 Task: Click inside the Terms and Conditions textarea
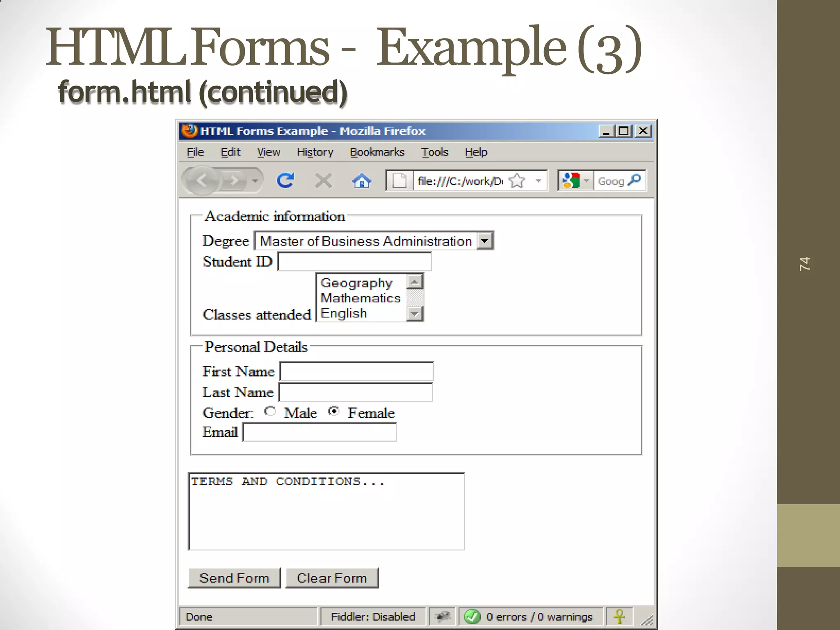coord(326,511)
